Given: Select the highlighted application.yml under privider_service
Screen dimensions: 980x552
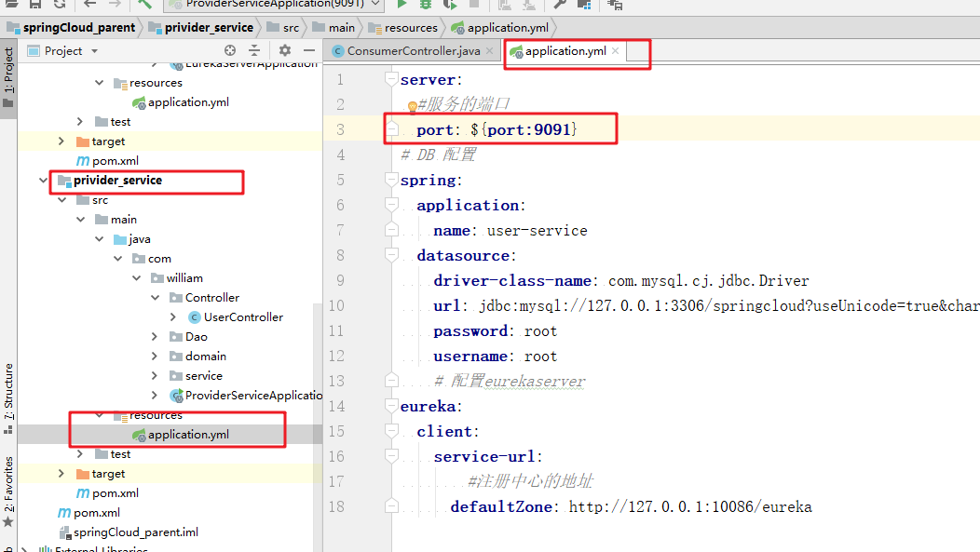Looking at the screenshot, I should (188, 435).
